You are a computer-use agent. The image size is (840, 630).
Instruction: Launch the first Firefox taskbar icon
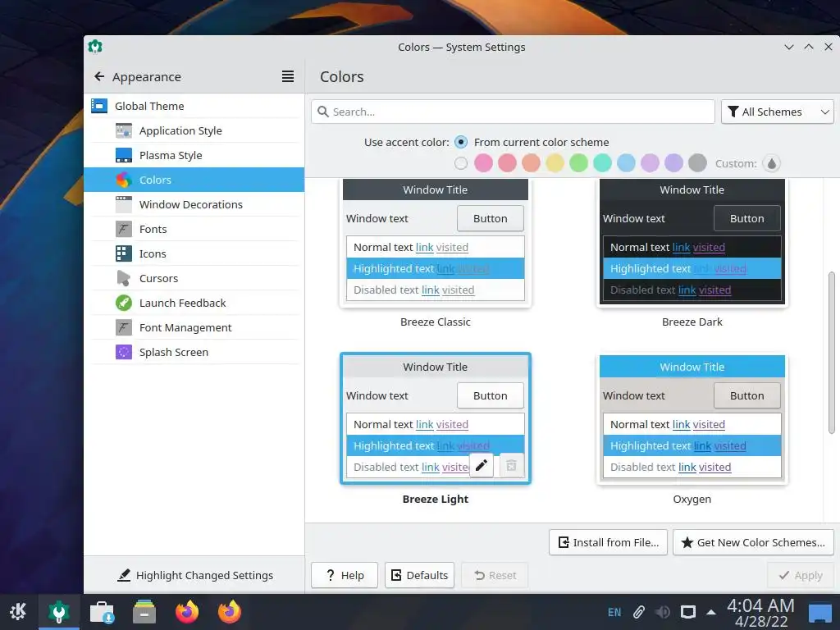(187, 611)
